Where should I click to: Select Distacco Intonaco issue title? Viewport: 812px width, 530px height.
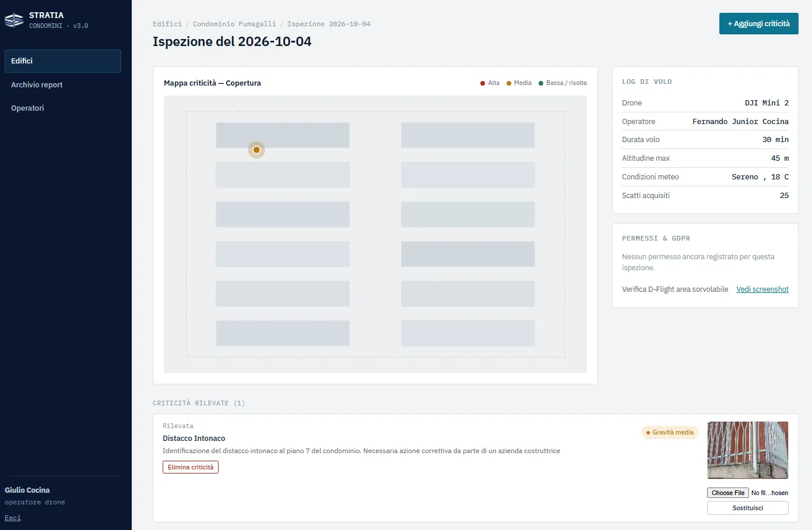[x=194, y=439]
